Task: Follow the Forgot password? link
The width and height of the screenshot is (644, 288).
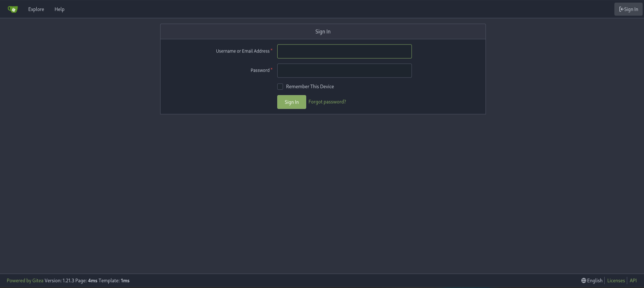Action: (x=327, y=102)
